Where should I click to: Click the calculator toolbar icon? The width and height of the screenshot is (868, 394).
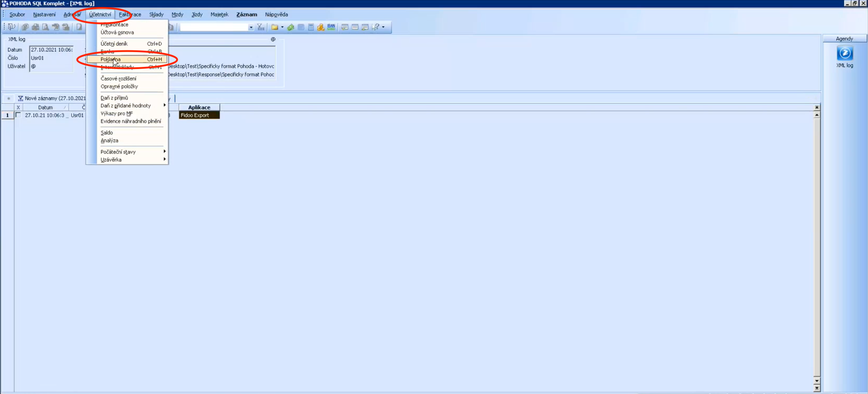tap(311, 27)
